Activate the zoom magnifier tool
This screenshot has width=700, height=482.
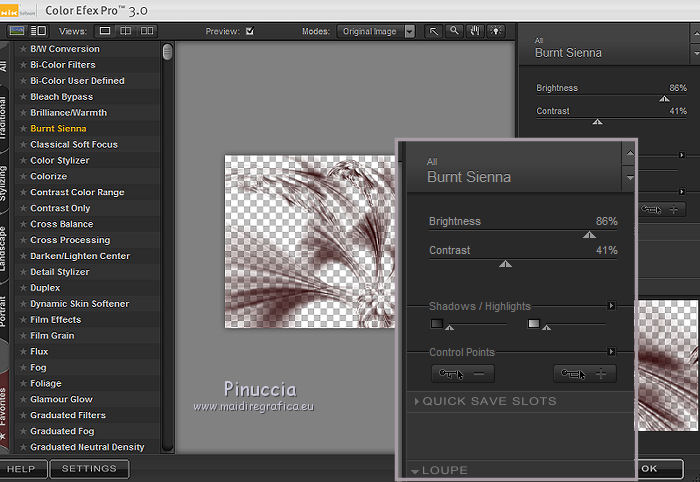tap(454, 31)
